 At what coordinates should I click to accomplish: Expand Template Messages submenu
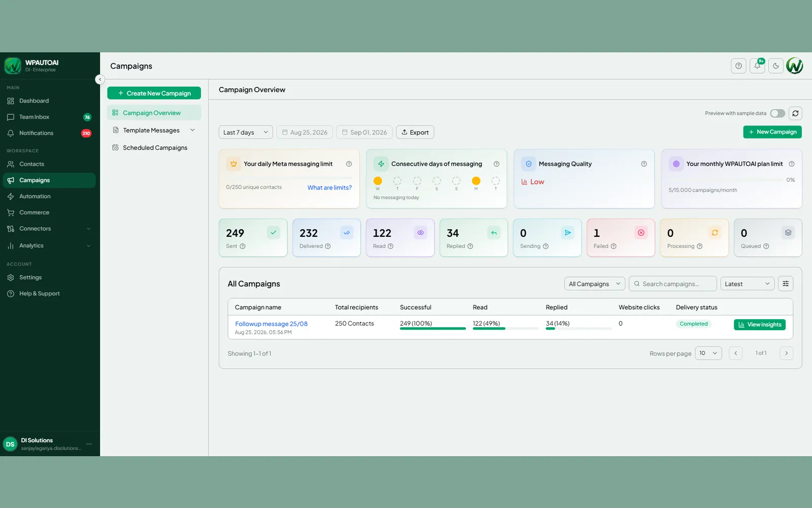(192, 130)
